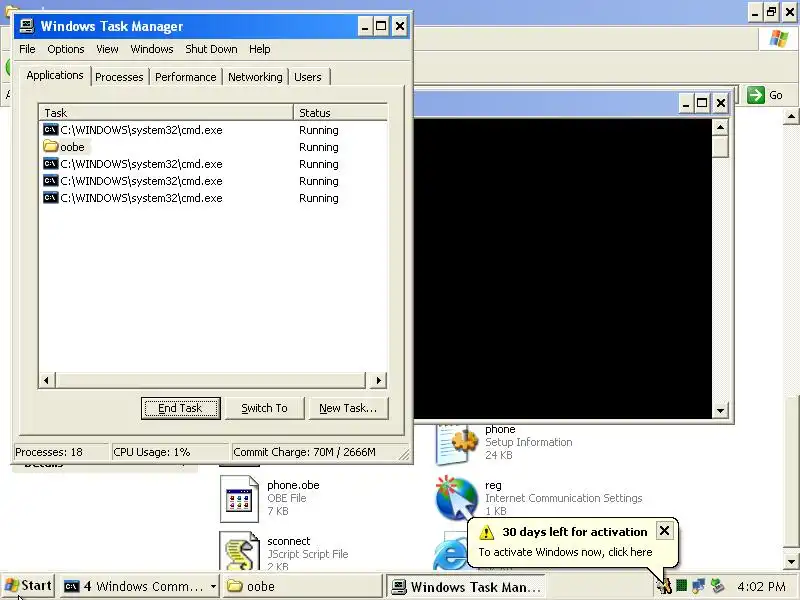Explorer window vertical scrollbar up arrow
Image resolution: width=800 pixels, height=600 pixels.
click(791, 117)
